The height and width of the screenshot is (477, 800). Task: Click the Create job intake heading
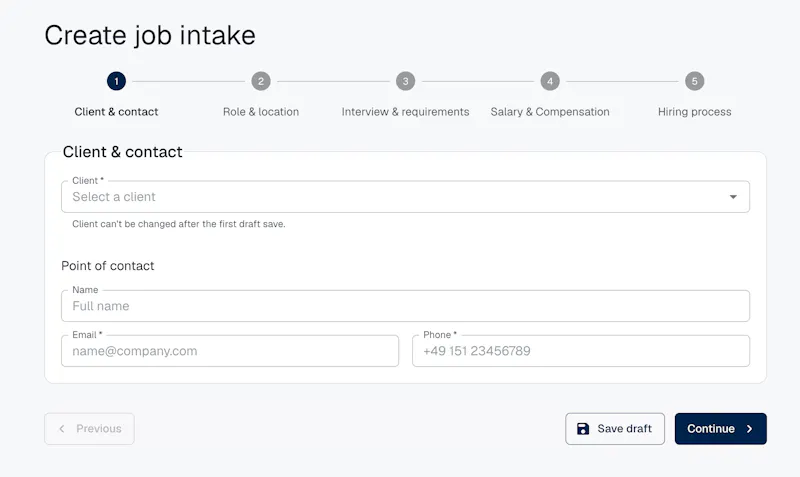click(x=150, y=36)
